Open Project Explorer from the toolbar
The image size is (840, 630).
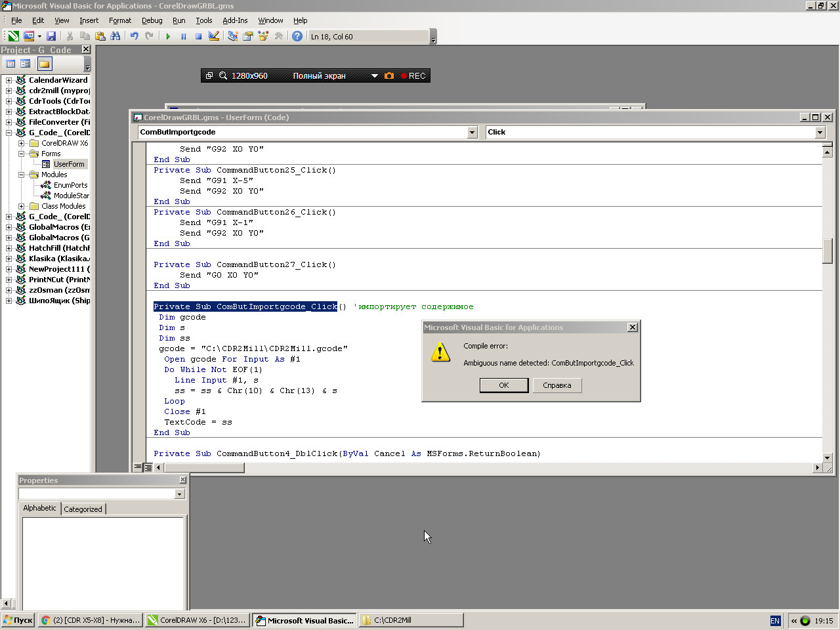click(x=232, y=37)
